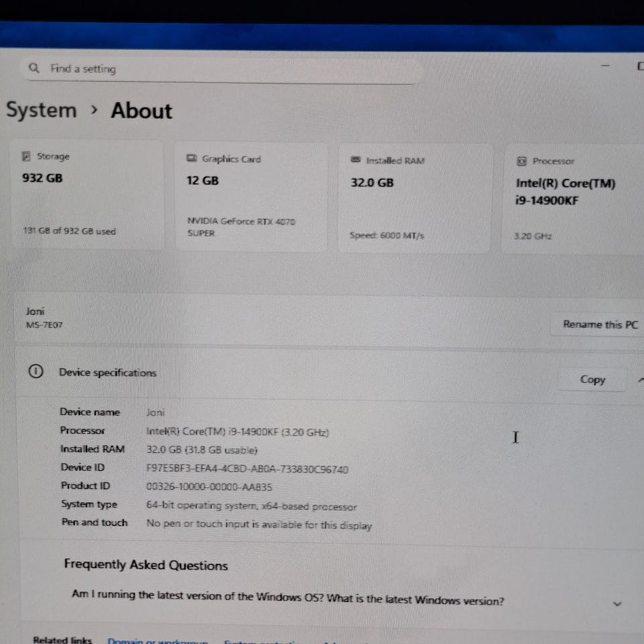Expand the latest Windows version FAQ chevron
This screenshot has width=644, height=644.
617,604
